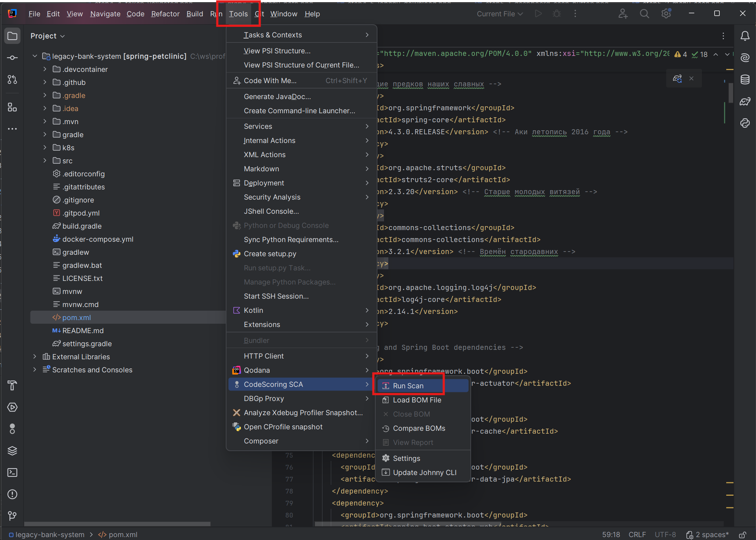This screenshot has height=540, width=756.
Task: Toggle read-only lock in status bar
Action: (x=743, y=535)
